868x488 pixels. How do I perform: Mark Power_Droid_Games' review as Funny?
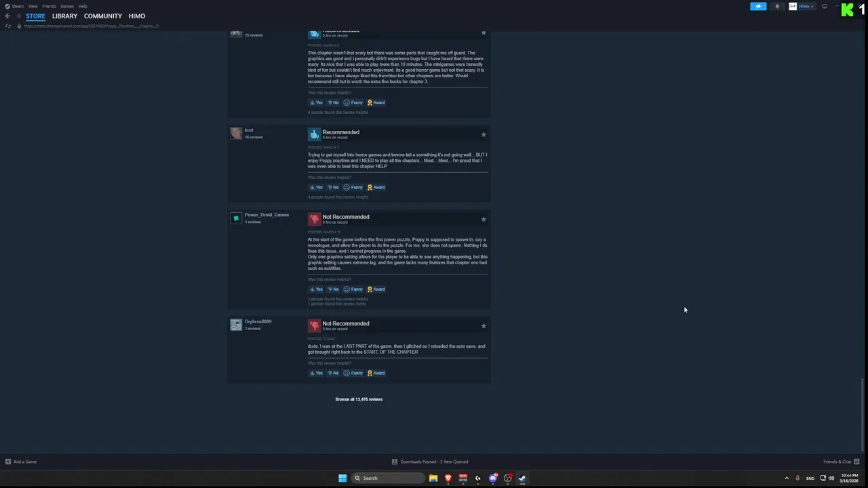pos(353,289)
